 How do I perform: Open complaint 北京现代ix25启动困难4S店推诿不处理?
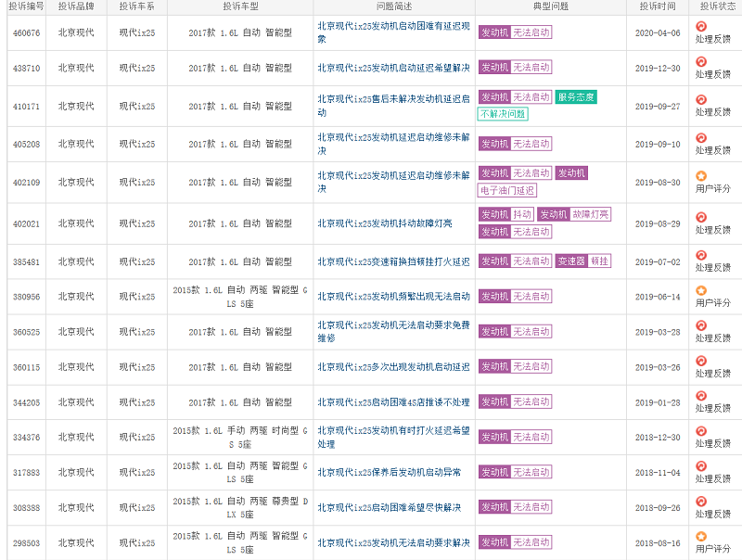393,402
